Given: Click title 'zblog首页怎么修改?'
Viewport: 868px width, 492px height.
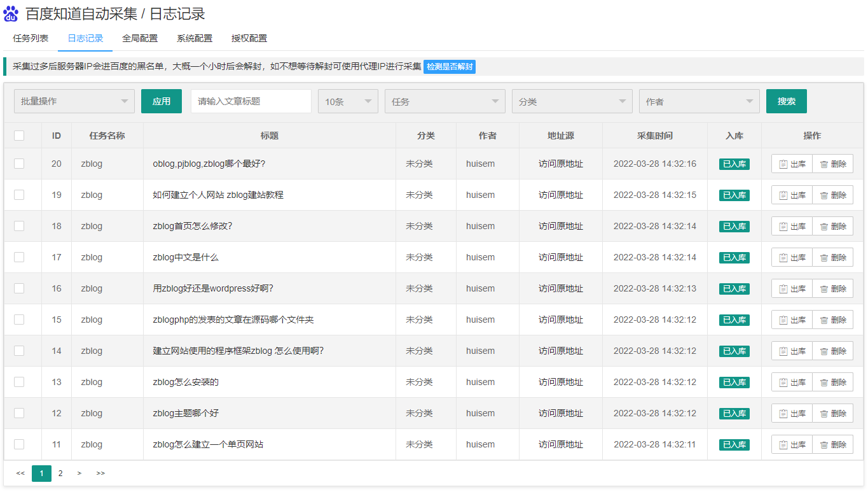Looking at the screenshot, I should (193, 226).
